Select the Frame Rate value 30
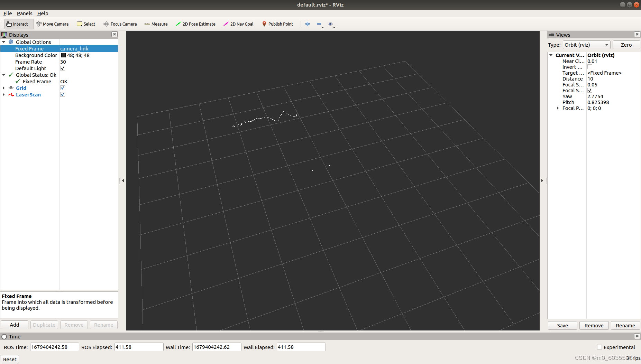Viewport: 641px width, 364px height. (x=63, y=62)
